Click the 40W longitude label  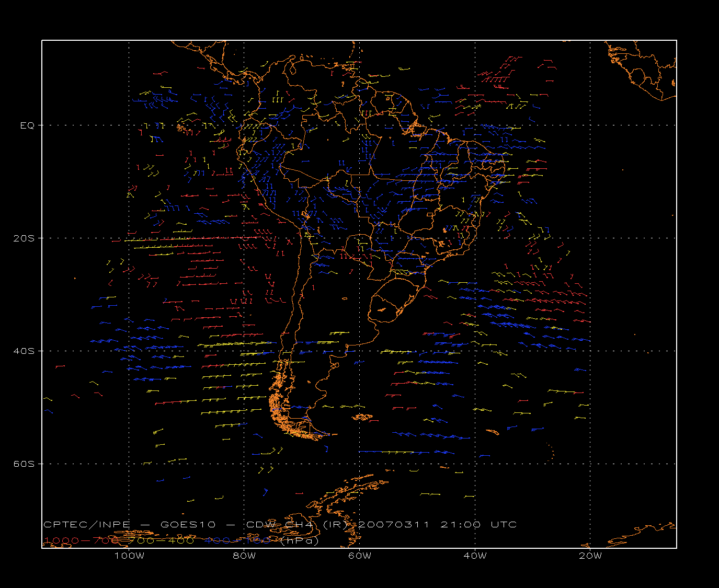pos(475,556)
